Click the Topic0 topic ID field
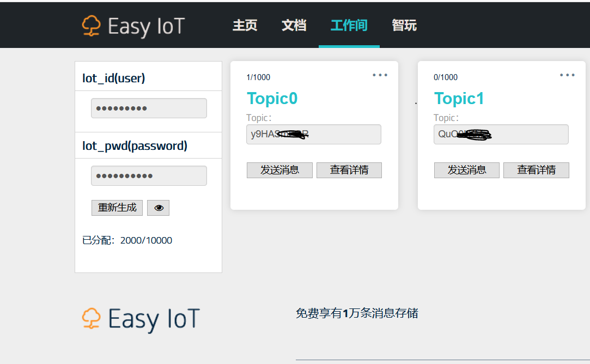The height and width of the screenshot is (364, 590). 314,135
